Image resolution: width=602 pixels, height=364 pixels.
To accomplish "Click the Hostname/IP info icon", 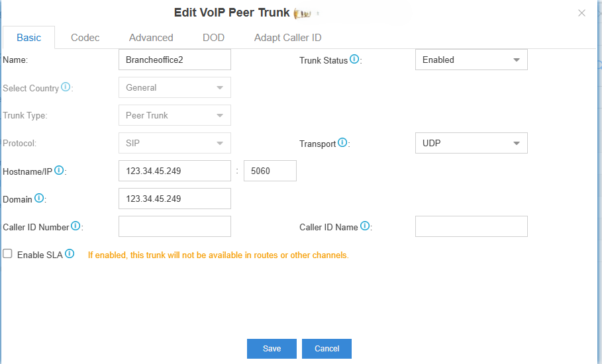I will pos(59,171).
